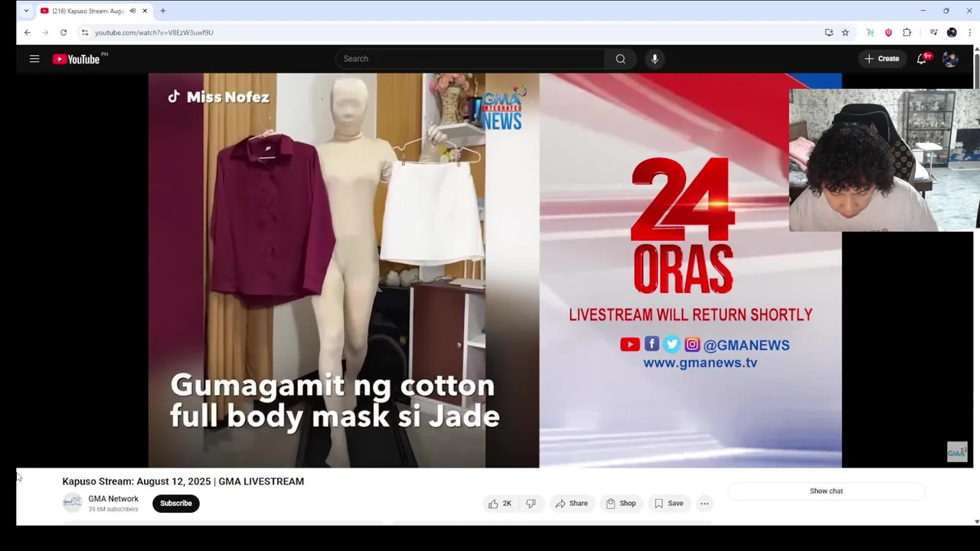Open the media controls music icon
Image resolution: width=980 pixels, height=551 pixels.
pos(933,32)
